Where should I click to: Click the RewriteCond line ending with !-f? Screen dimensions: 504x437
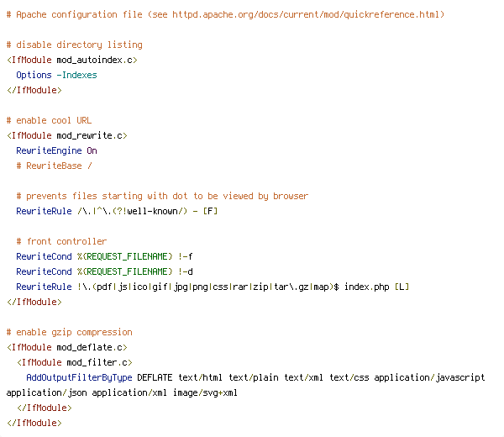click(104, 256)
